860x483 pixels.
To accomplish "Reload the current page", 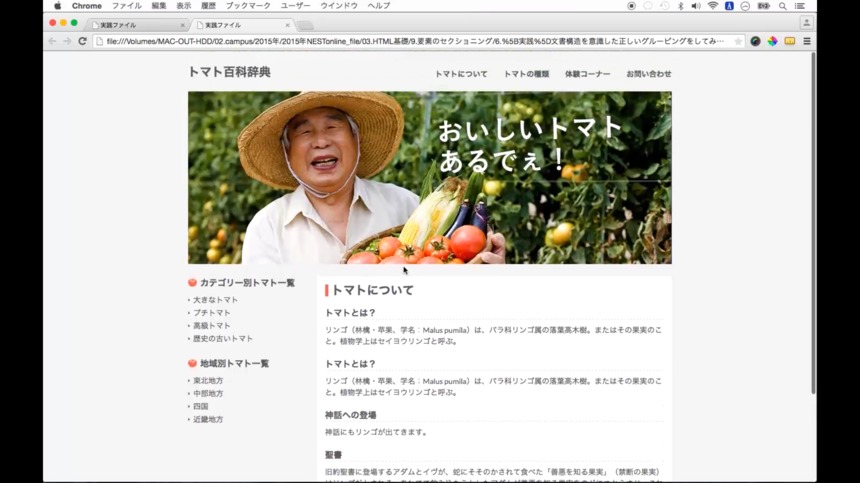I will point(82,41).
